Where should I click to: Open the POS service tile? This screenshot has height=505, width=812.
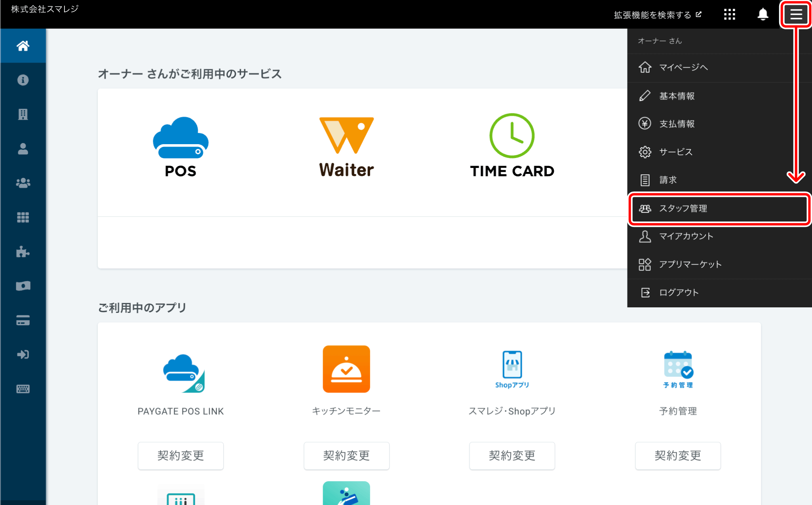point(181,147)
